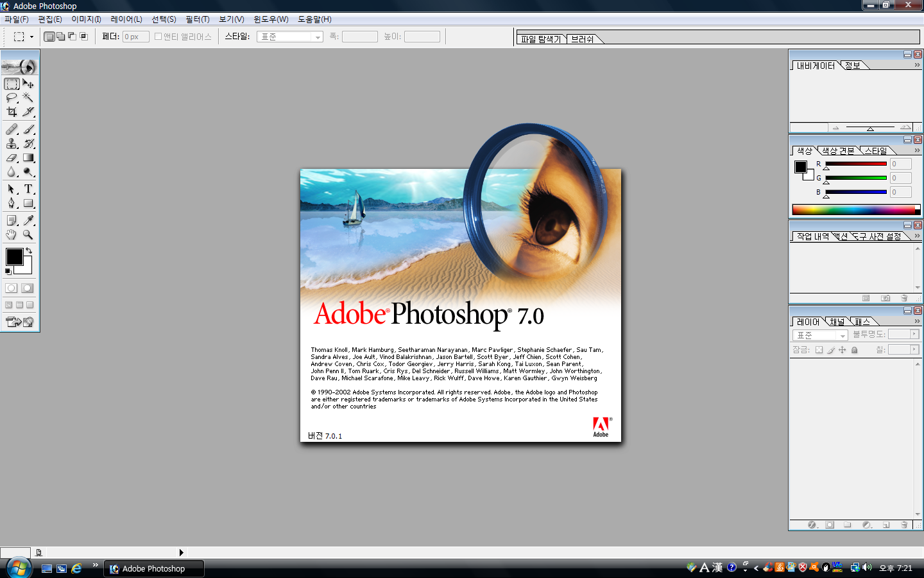This screenshot has height=578, width=924.
Task: Open the layer blend mode dropdown
Action: coord(820,335)
